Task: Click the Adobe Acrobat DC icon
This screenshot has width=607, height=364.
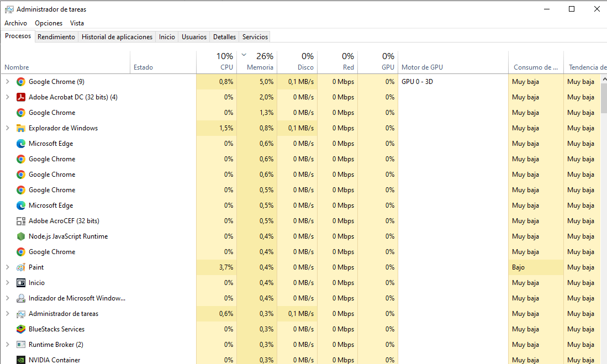Action: point(21,97)
